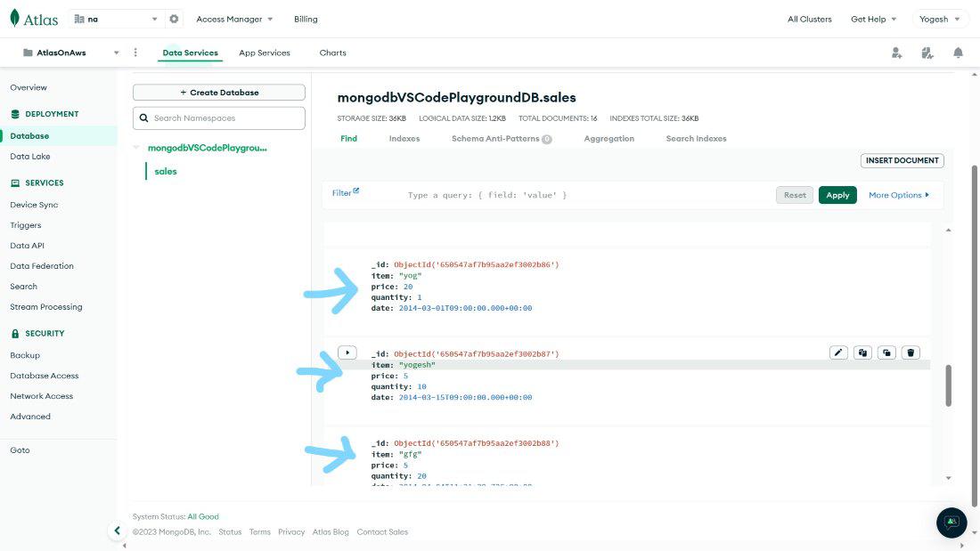Image resolution: width=980 pixels, height=551 pixels.
Task: Open the Access Manager dropdown
Action: point(234,20)
